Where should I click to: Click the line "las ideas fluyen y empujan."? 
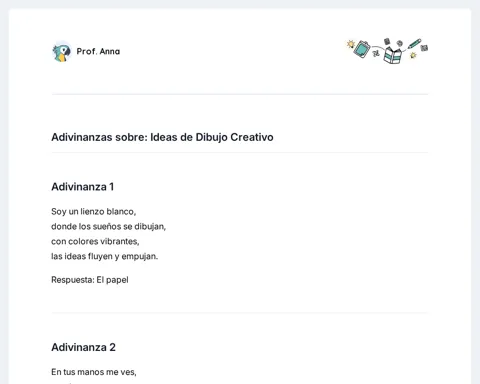tap(105, 256)
